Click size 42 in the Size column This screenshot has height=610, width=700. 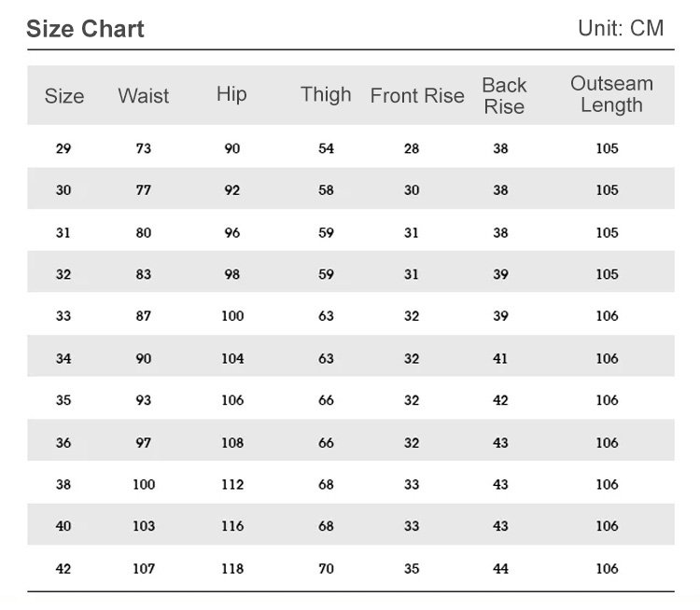coord(63,568)
